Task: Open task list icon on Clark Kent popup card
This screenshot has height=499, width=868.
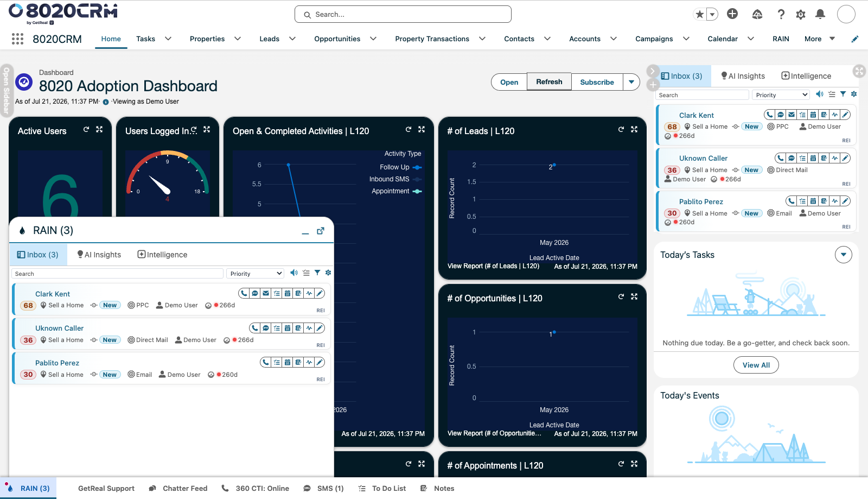Action: [x=277, y=293]
